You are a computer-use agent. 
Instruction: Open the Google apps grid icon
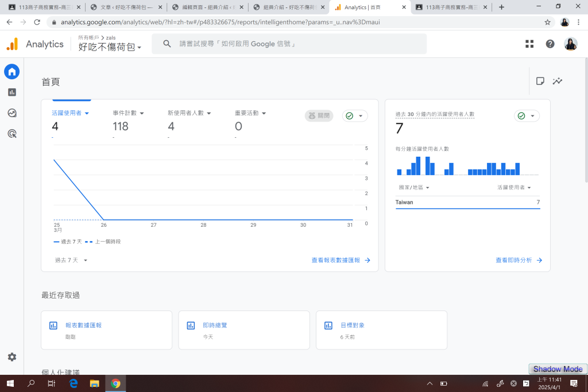[x=529, y=44]
